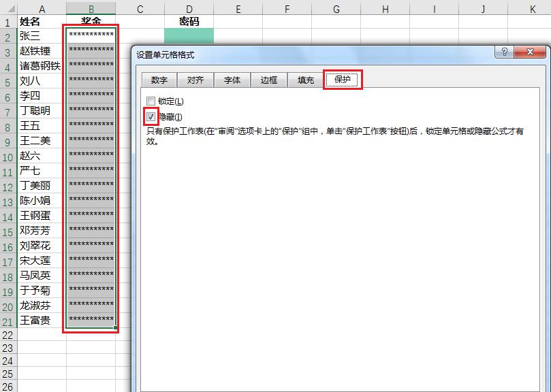Viewport: 551px width, 392px height.
Task: Click the select-all corner triangle
Action: click(11, 9)
